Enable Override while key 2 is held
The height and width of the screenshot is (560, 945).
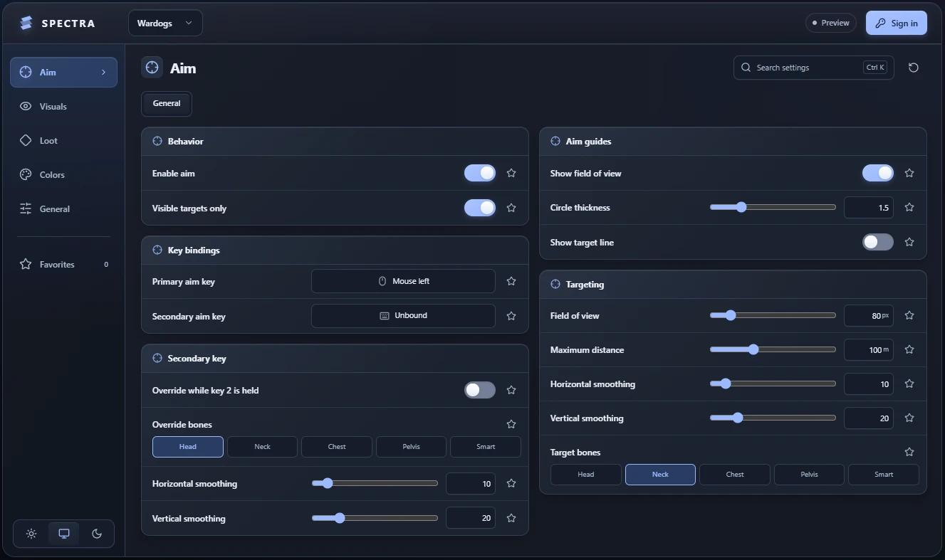480,390
